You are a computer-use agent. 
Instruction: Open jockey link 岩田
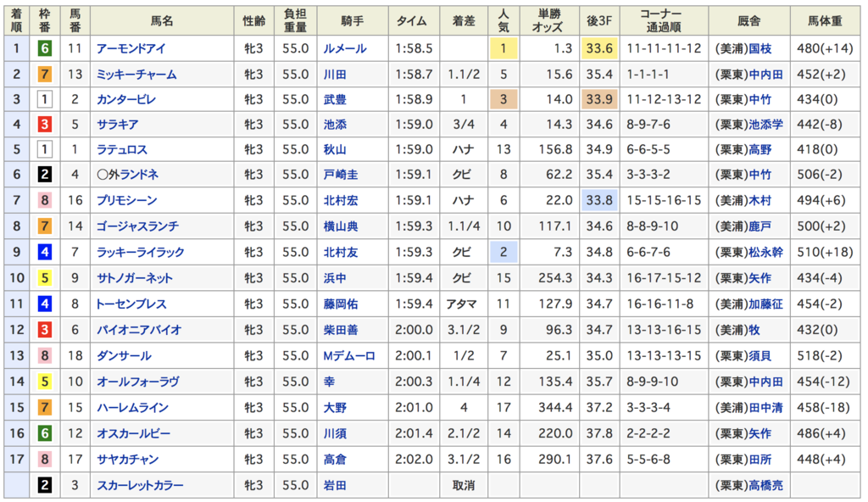coord(335,485)
